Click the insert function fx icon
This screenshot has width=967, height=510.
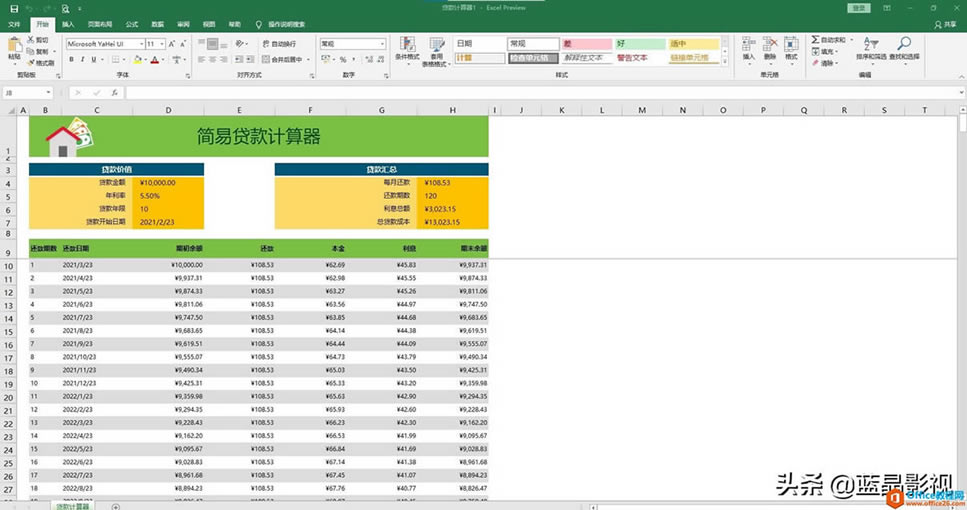point(115,93)
